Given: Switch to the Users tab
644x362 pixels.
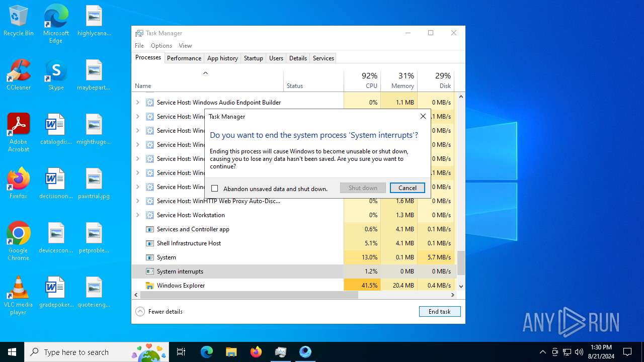Looking at the screenshot, I should (276, 58).
